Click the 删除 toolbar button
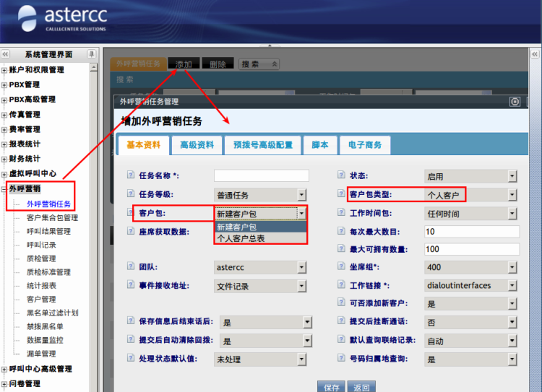This screenshot has height=392, width=542. (218, 64)
